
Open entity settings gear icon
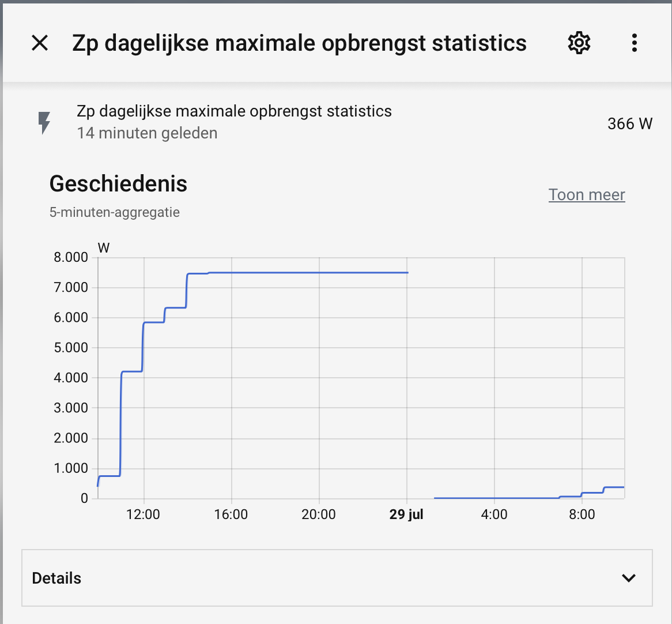[x=579, y=43]
